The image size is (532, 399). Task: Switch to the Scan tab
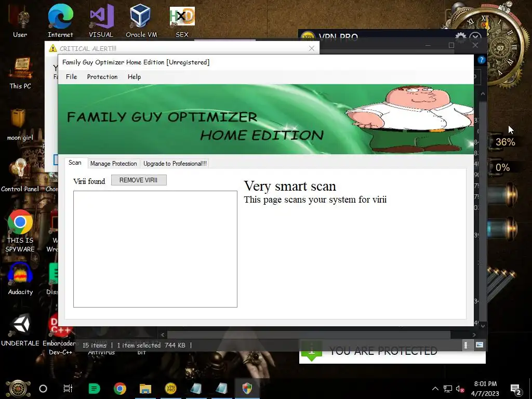click(x=75, y=163)
